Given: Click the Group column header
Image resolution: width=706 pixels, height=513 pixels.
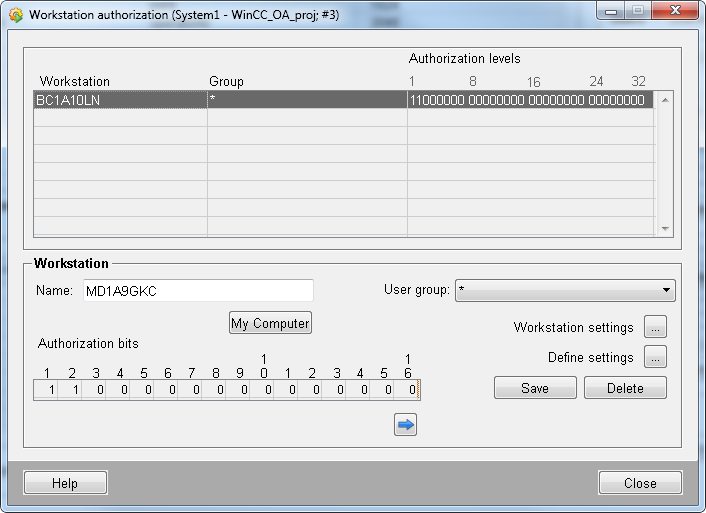Looking at the screenshot, I should pos(226,82).
